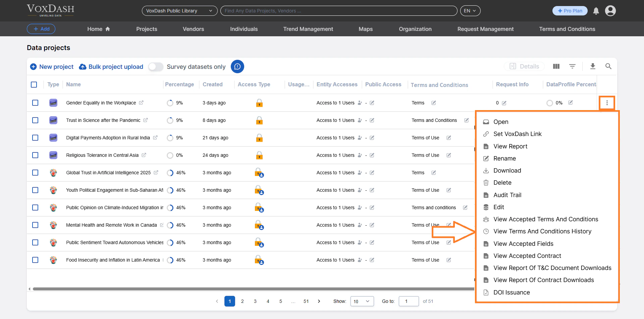Click the Pro Plan button

coord(570,11)
